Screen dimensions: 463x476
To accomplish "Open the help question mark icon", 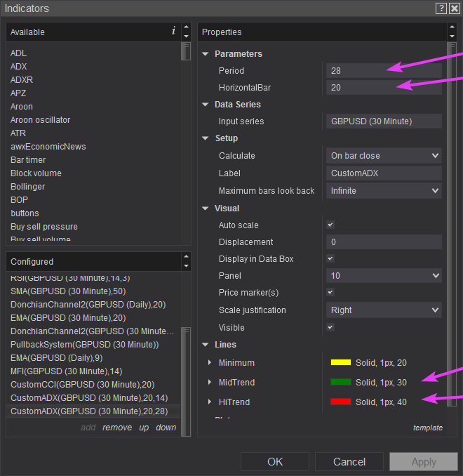I will pos(441,8).
